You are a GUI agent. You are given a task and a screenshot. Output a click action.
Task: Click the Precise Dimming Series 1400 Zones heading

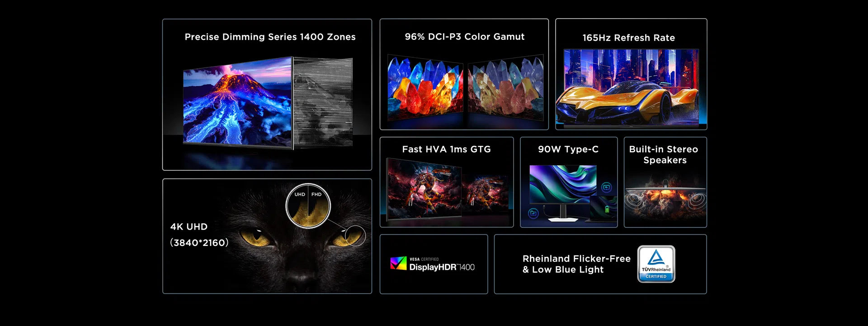pos(270,37)
